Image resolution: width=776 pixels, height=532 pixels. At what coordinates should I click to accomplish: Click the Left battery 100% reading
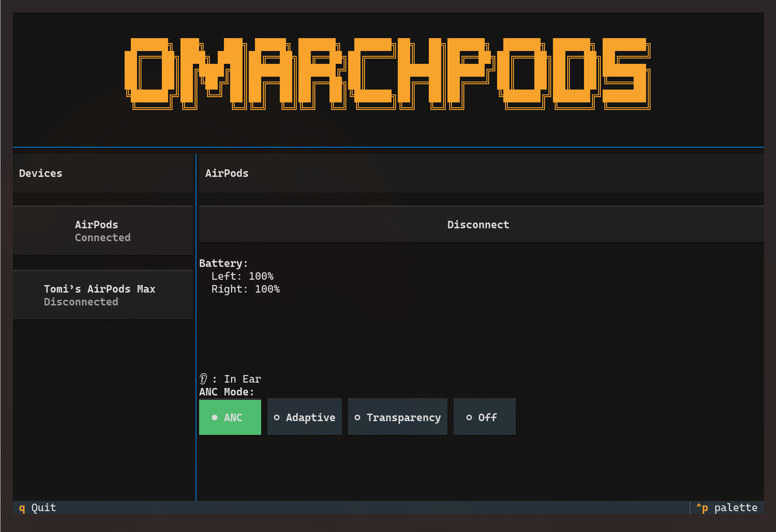[242, 276]
